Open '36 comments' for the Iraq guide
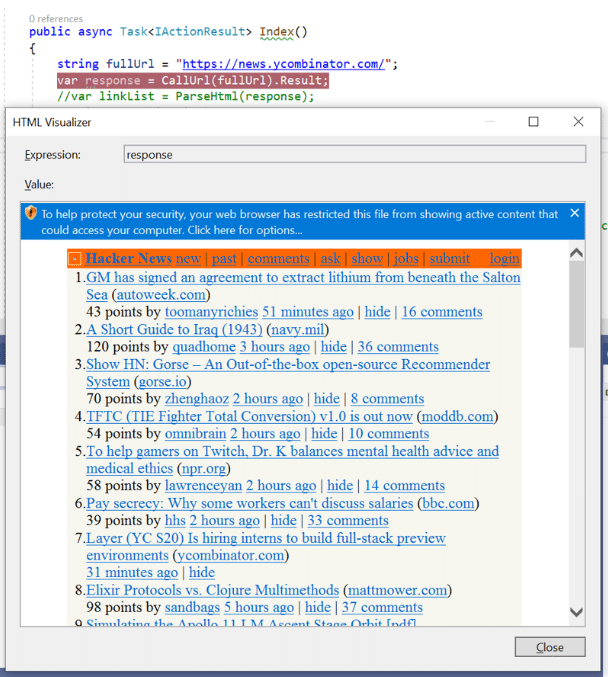 coord(398,347)
